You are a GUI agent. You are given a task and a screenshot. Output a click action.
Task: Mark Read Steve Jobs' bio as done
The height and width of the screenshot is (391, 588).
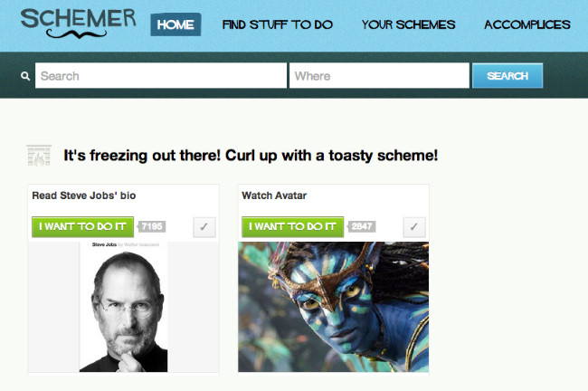(x=204, y=227)
